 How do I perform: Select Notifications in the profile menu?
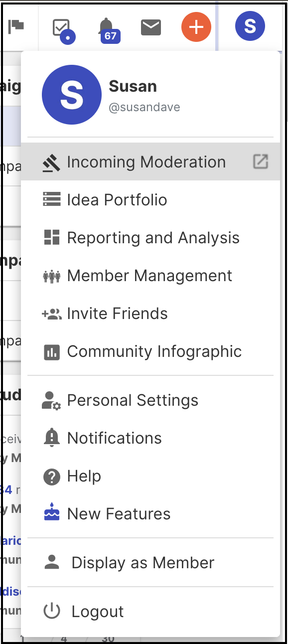(150, 438)
